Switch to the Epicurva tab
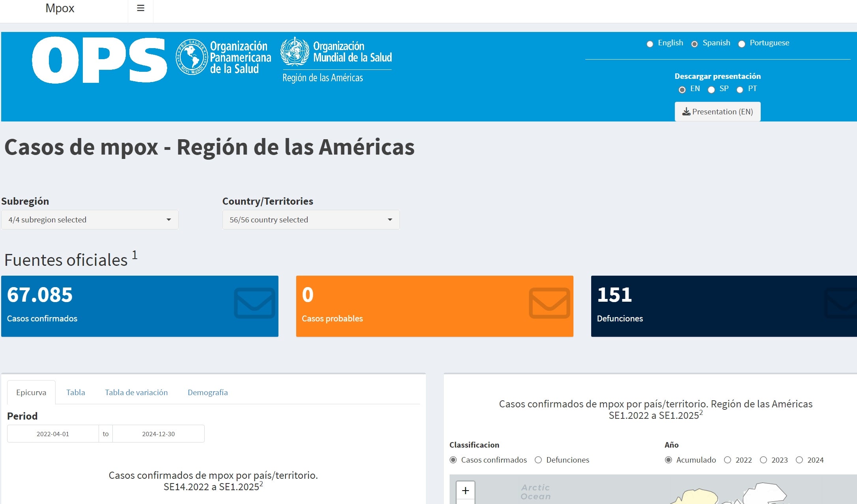The image size is (857, 504). 31,392
